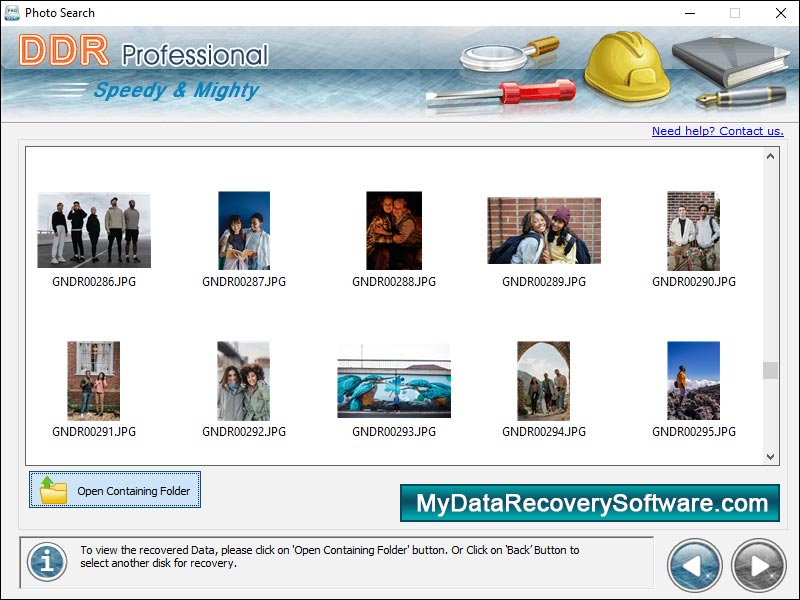Open the Containing Folder of recovered data

(114, 490)
